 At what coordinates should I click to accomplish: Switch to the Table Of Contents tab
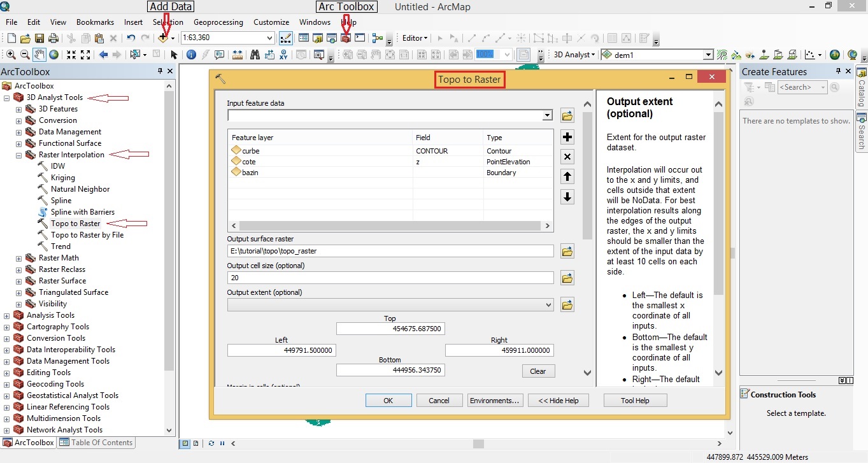pos(96,443)
